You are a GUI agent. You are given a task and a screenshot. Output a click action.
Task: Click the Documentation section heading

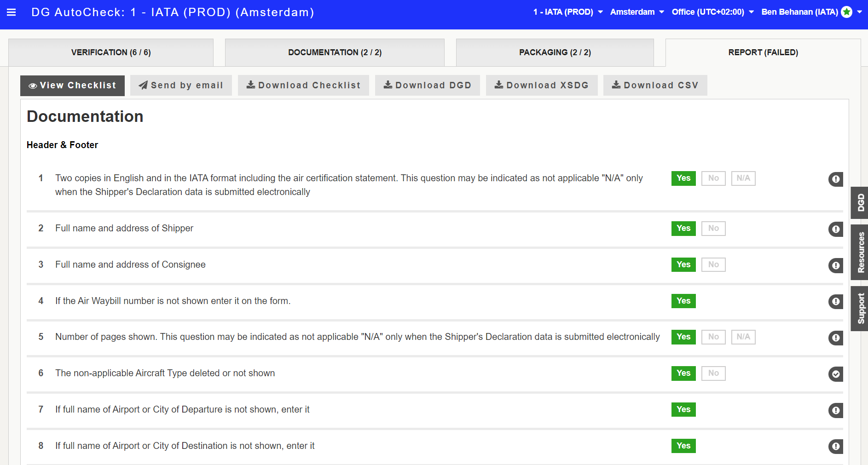85,116
